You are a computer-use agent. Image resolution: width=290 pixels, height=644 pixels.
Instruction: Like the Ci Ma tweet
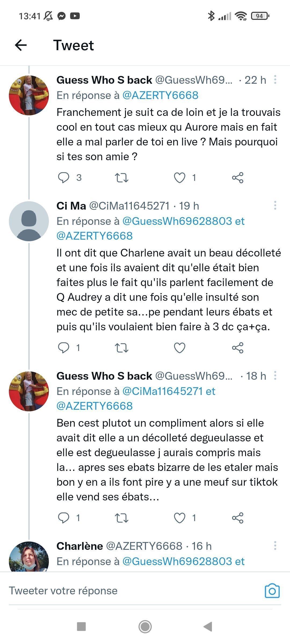click(x=180, y=348)
